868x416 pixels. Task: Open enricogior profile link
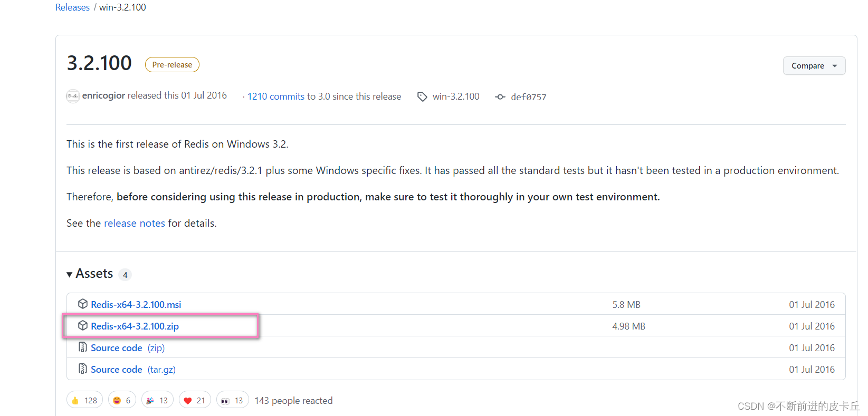point(103,95)
